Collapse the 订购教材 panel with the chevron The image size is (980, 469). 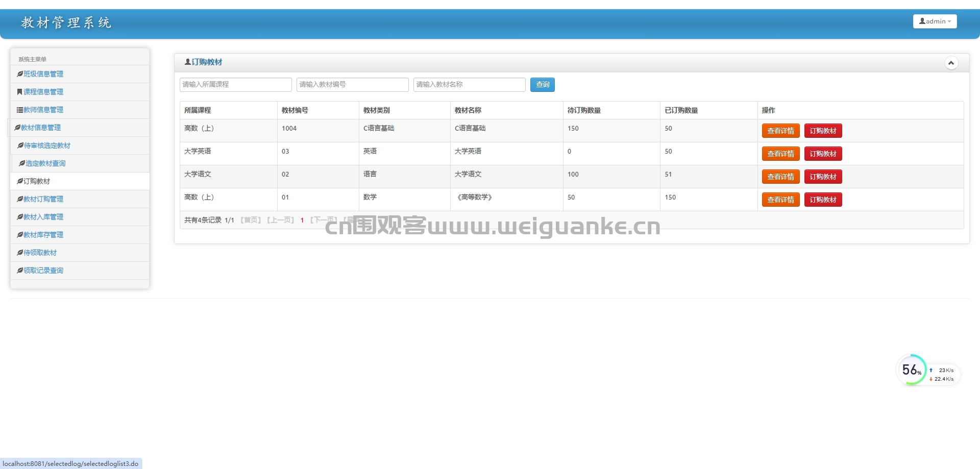click(951, 62)
